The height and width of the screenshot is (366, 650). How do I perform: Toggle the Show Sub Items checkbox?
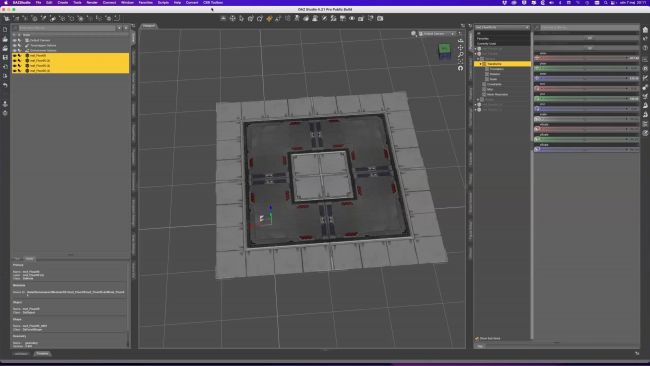[x=477, y=339]
